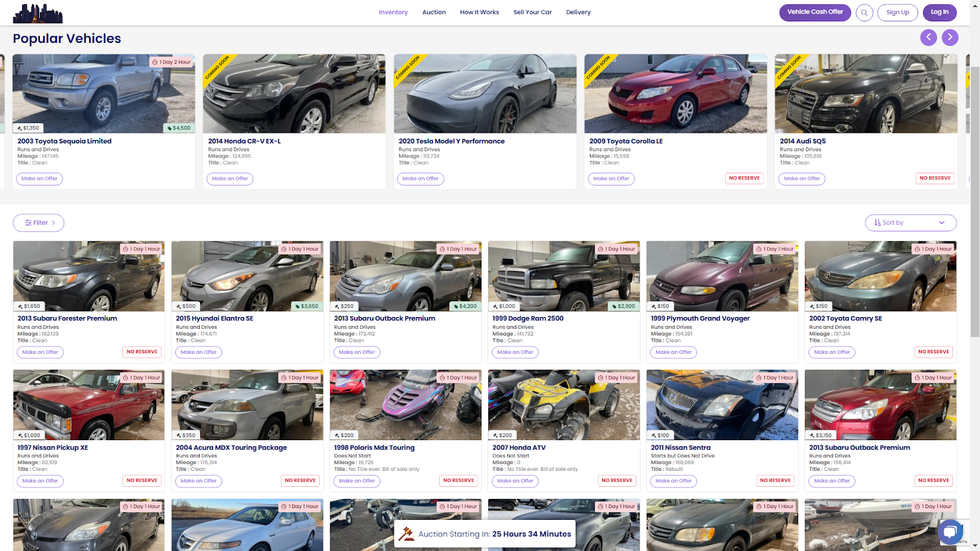Make an offer on 2014 Honda CR-V EX-L
Viewport: 980px width, 551px height.
[x=230, y=179]
